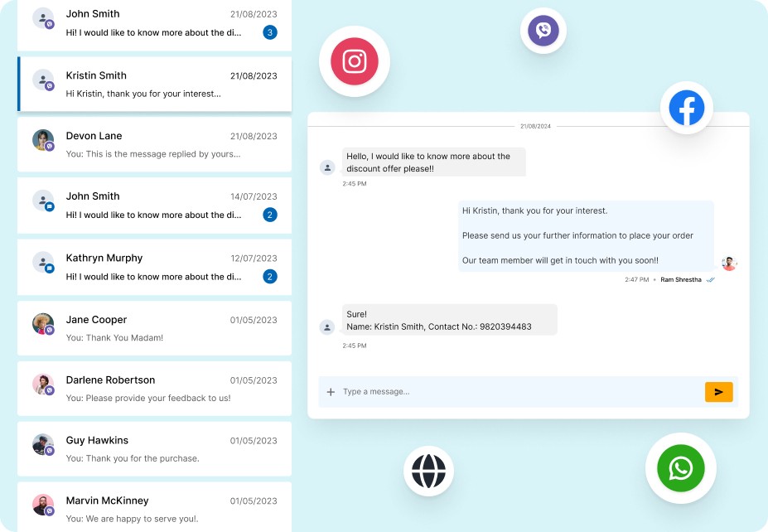The width and height of the screenshot is (768, 532).
Task: Click 'You: Please provide your feedback to us!' preview
Action: pos(148,398)
